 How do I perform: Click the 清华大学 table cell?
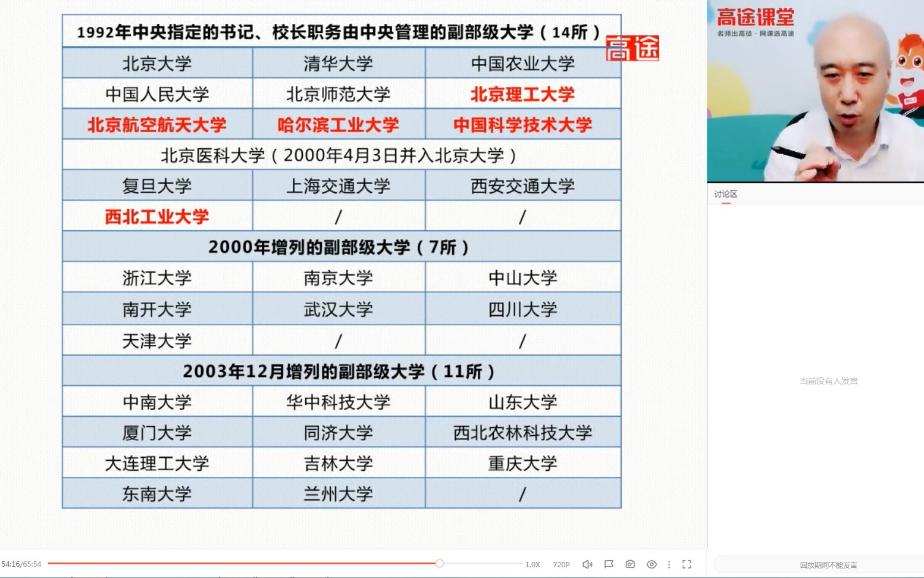coord(339,63)
